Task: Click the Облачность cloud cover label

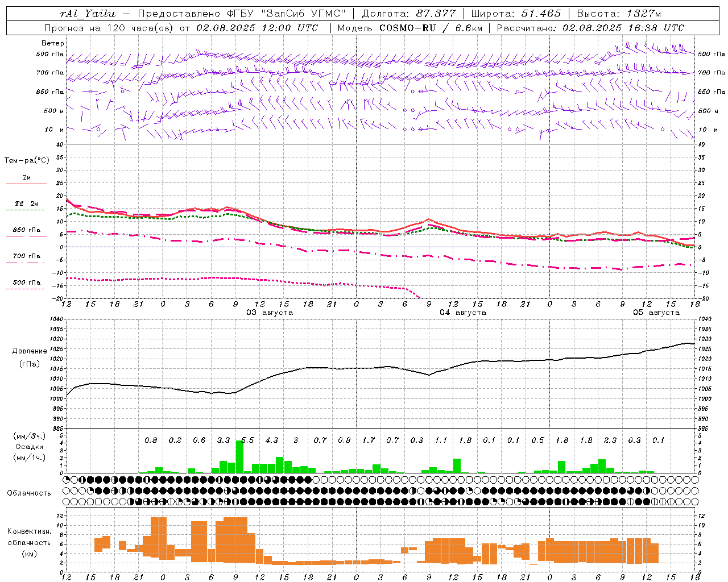Action: pos(29,493)
